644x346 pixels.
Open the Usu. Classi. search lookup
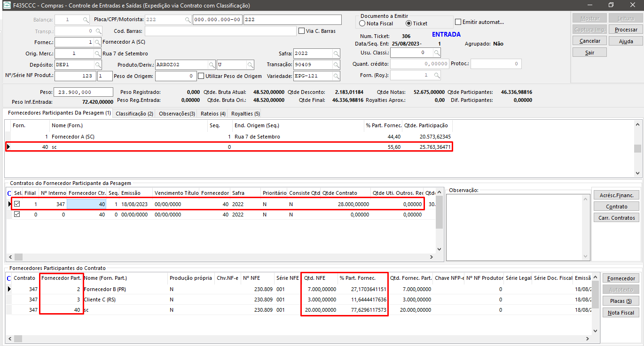click(437, 53)
